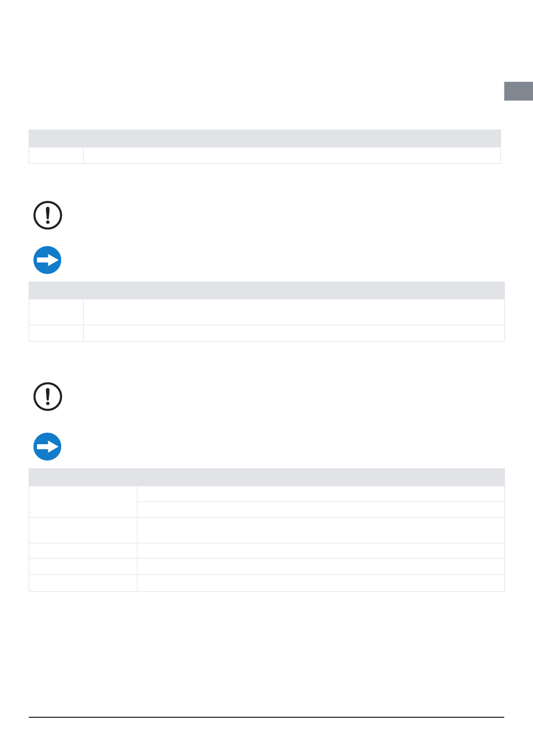Screen dimensions: 533x756
Task: Click the second blue arrow icon
Action: click(x=48, y=447)
